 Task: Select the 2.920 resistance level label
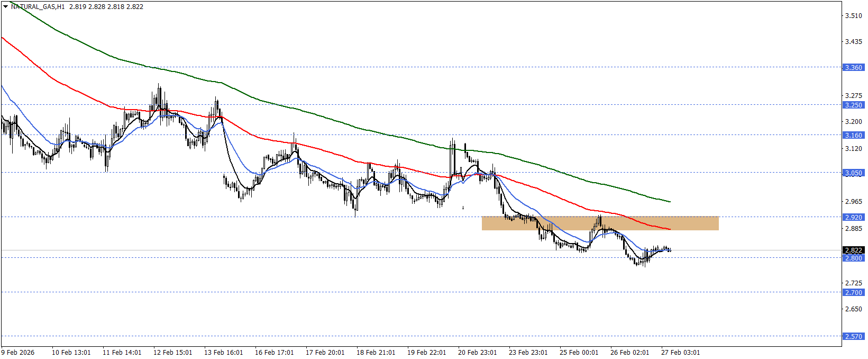pos(853,218)
